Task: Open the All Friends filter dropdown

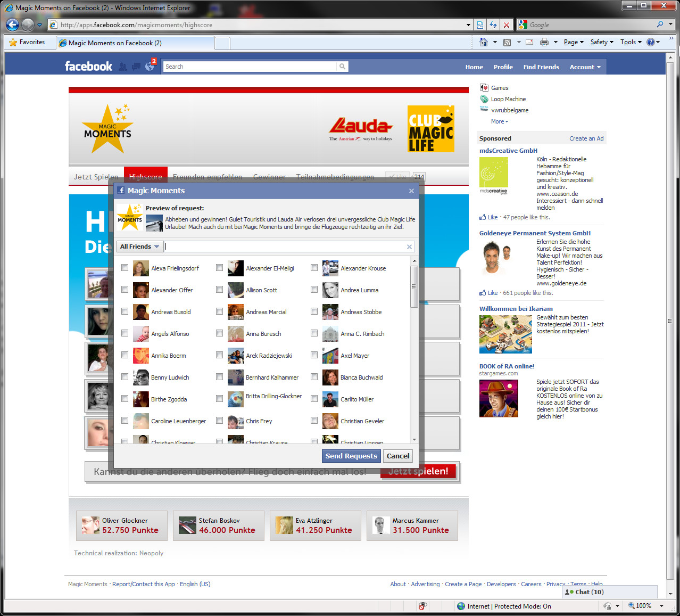Action: point(140,247)
